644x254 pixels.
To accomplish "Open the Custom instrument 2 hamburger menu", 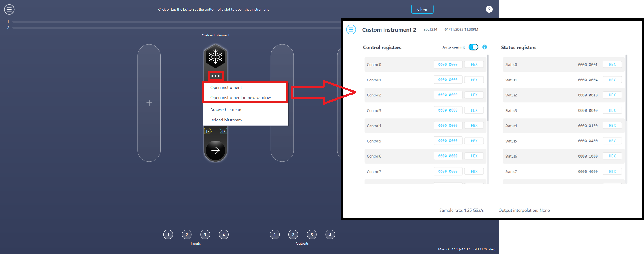I will (351, 29).
